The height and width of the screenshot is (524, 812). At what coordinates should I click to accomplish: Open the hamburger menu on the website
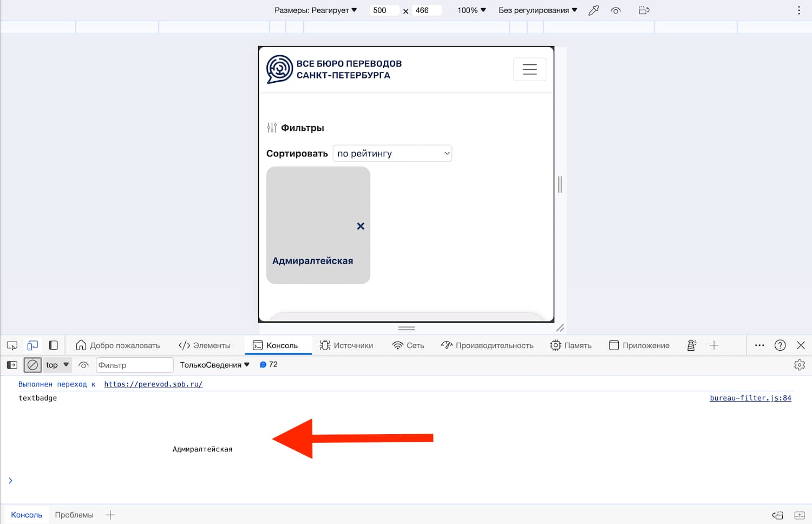(529, 69)
